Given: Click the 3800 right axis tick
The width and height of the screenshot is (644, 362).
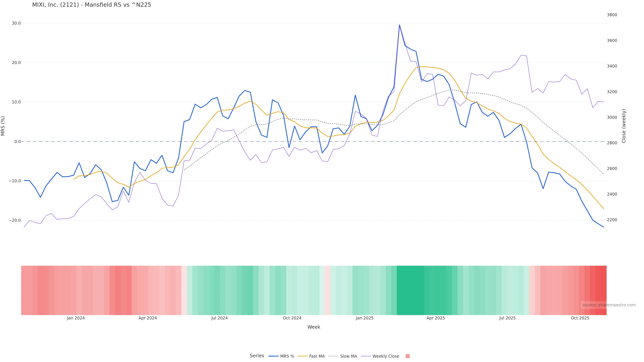Looking at the screenshot, I should (x=612, y=15).
